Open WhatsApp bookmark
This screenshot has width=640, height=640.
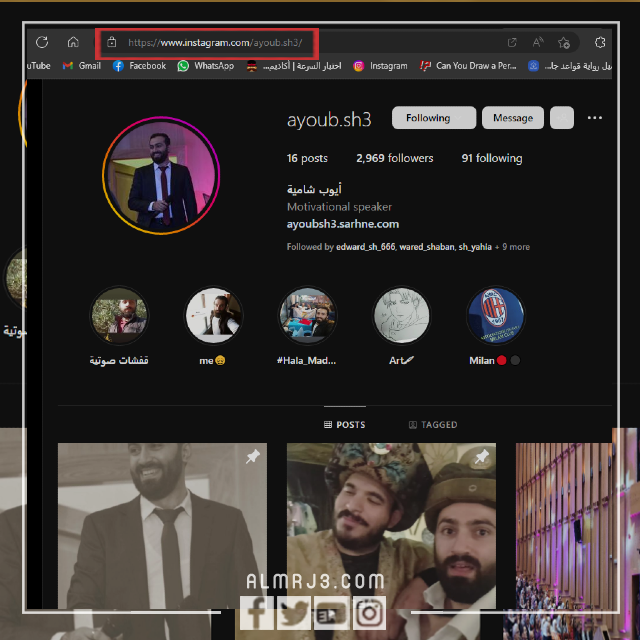(x=206, y=66)
